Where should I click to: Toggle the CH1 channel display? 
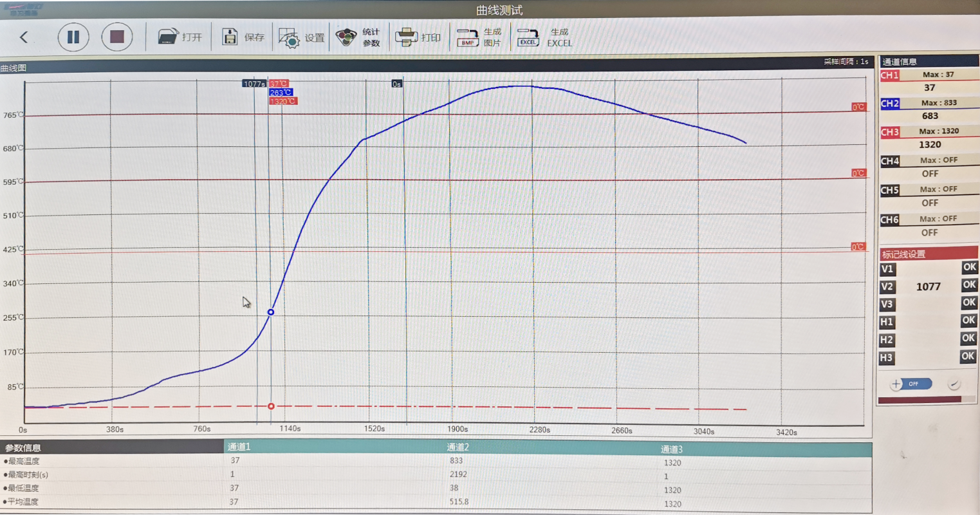[x=890, y=75]
